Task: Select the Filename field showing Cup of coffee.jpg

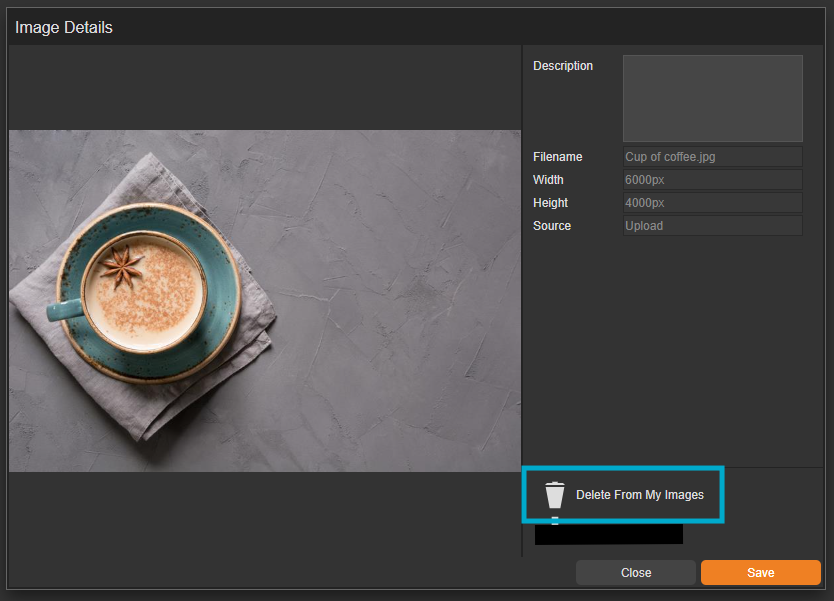Action: pyautogui.click(x=712, y=156)
